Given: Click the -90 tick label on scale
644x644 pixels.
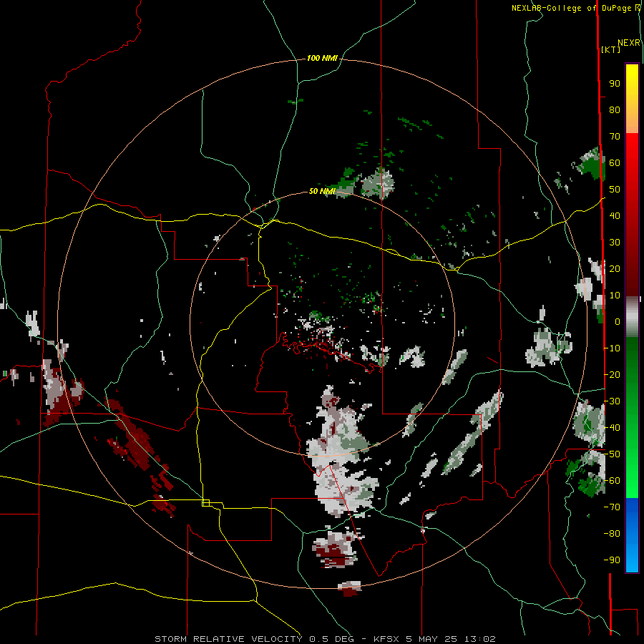Looking at the screenshot, I should [612, 560].
